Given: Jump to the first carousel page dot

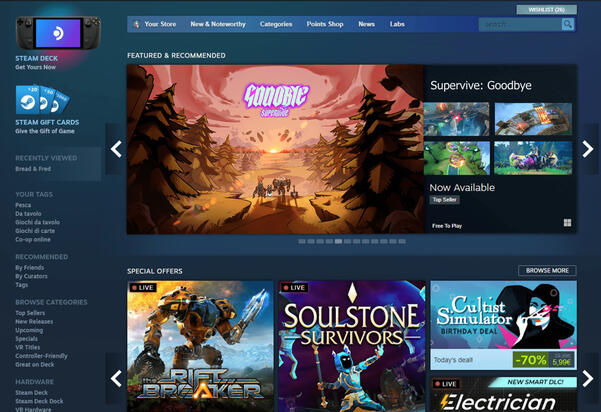Looking at the screenshot, I should tap(302, 241).
